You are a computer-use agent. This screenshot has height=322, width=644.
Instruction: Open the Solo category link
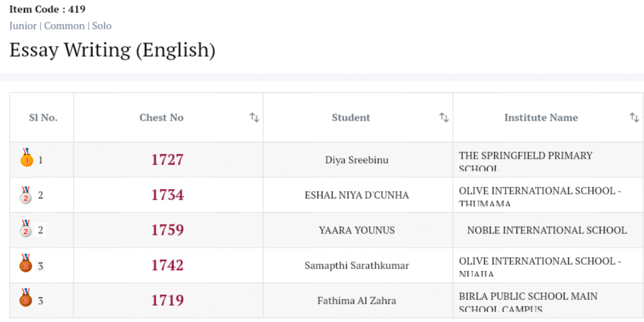pyautogui.click(x=102, y=26)
